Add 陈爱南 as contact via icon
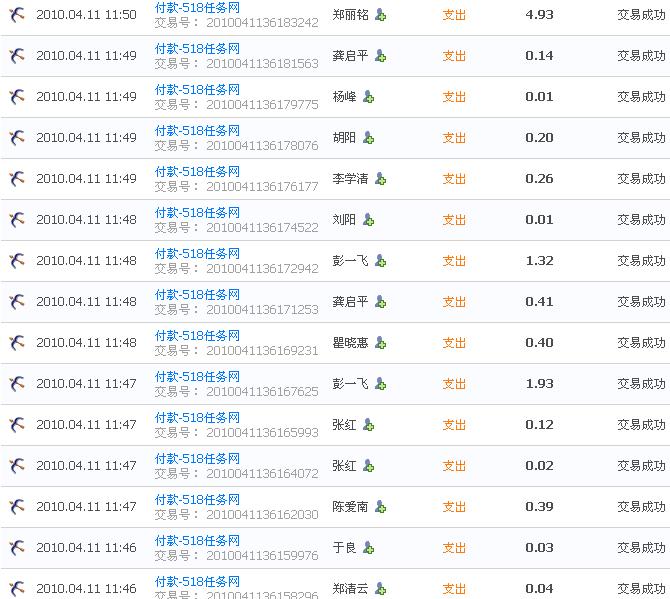The width and height of the screenshot is (670, 599). 381,507
